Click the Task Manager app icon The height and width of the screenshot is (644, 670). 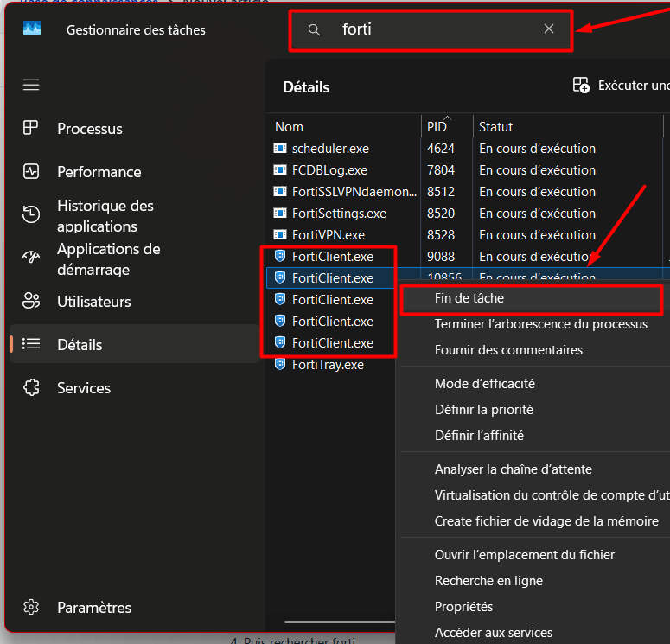(x=32, y=29)
